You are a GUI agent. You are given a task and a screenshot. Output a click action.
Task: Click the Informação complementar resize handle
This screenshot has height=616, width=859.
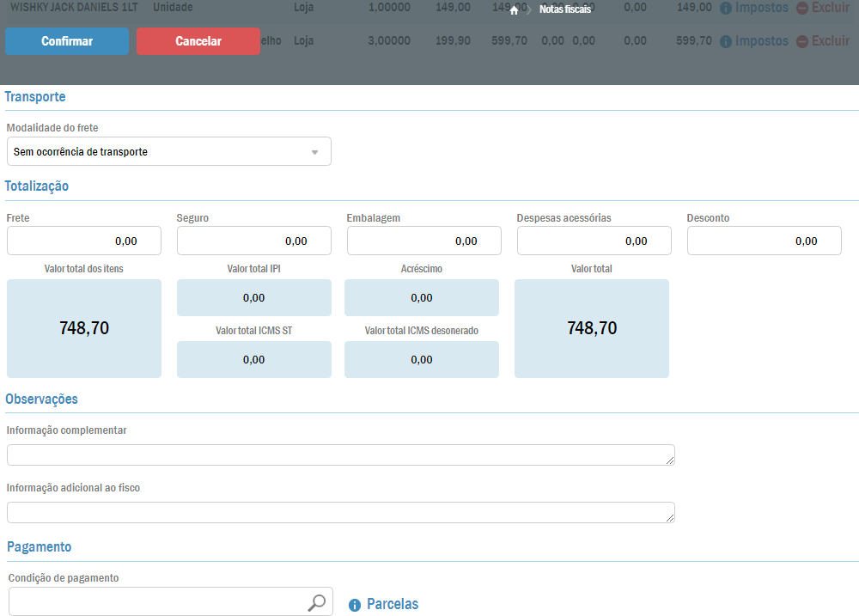(669, 460)
